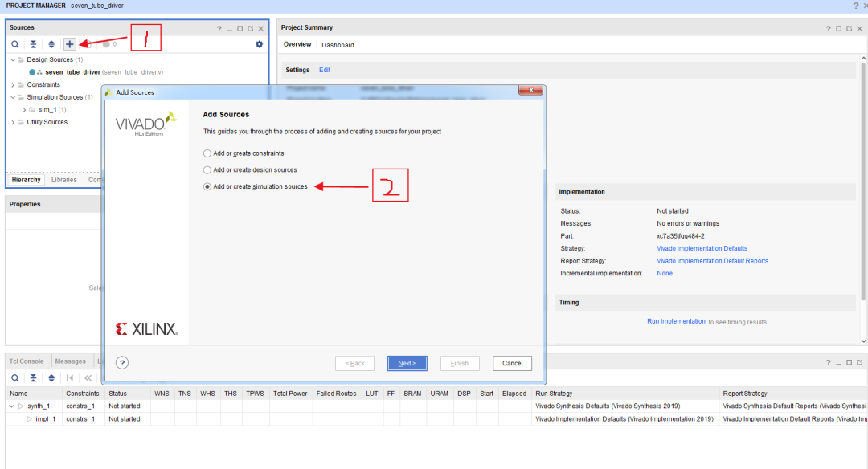Click the Status column header in Design Runs
The width and height of the screenshot is (868, 469).
point(117,394)
